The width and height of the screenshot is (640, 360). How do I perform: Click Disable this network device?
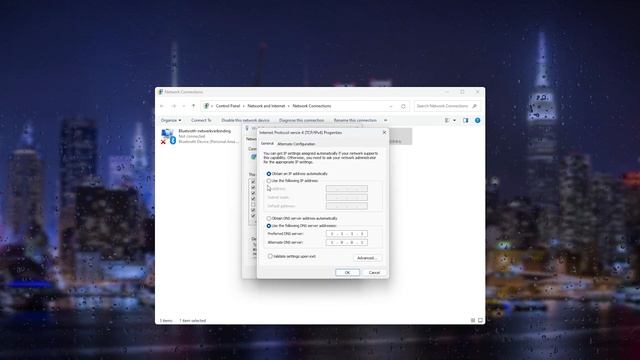pyautogui.click(x=245, y=120)
